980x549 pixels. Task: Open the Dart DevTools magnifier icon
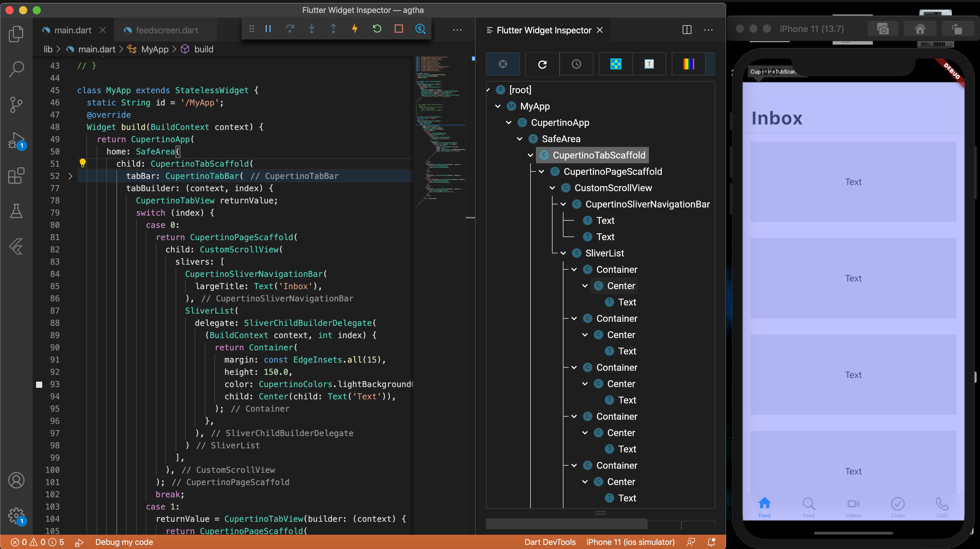(420, 29)
